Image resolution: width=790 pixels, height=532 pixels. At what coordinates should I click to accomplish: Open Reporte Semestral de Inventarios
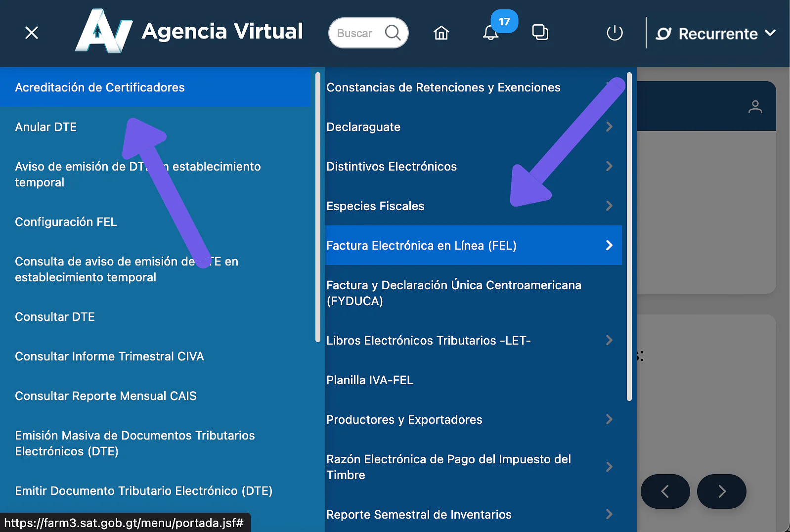pos(474,514)
